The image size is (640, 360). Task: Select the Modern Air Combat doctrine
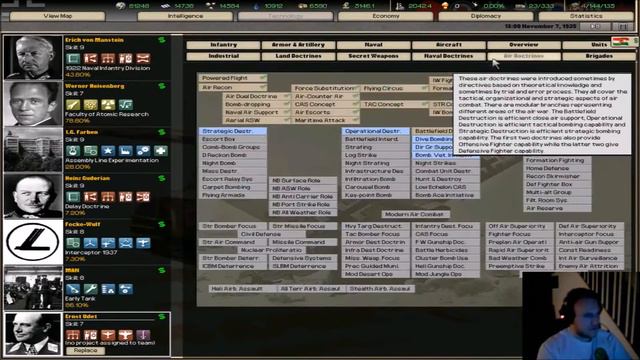pyautogui.click(x=416, y=214)
